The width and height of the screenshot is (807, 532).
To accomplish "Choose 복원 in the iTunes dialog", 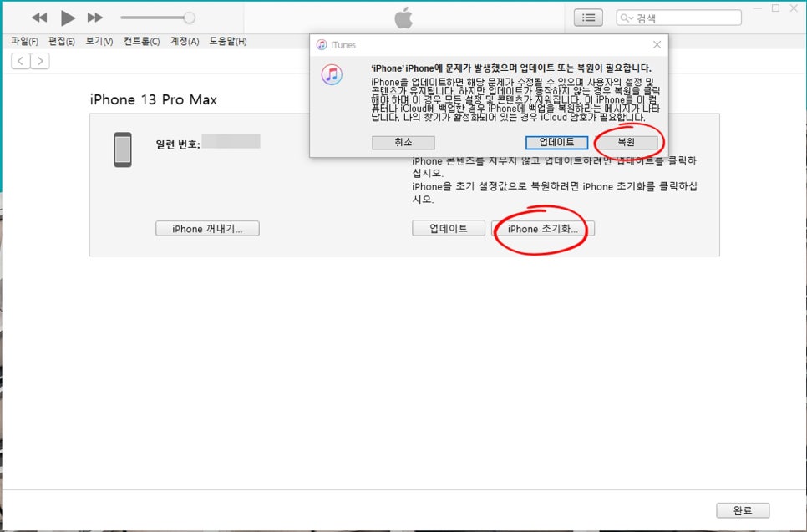I will coord(627,143).
